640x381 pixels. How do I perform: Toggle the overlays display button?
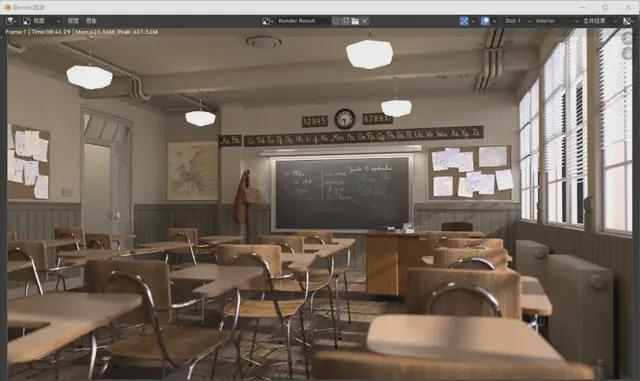485,21
